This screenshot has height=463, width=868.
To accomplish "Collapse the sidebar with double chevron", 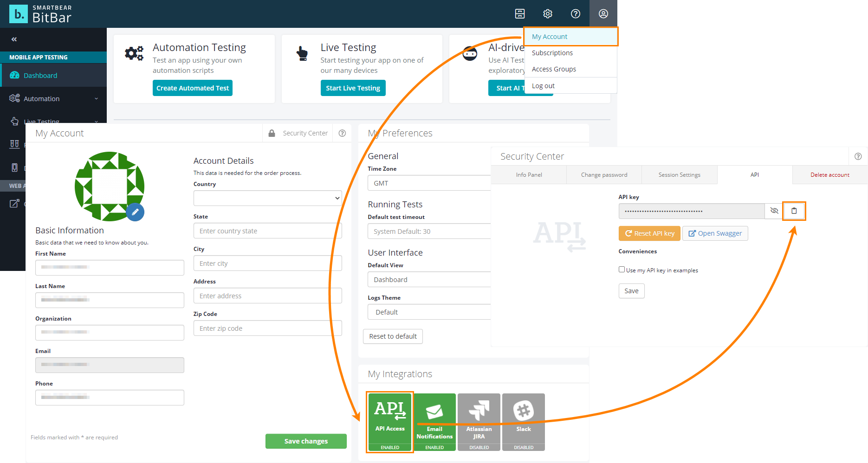I will point(14,39).
